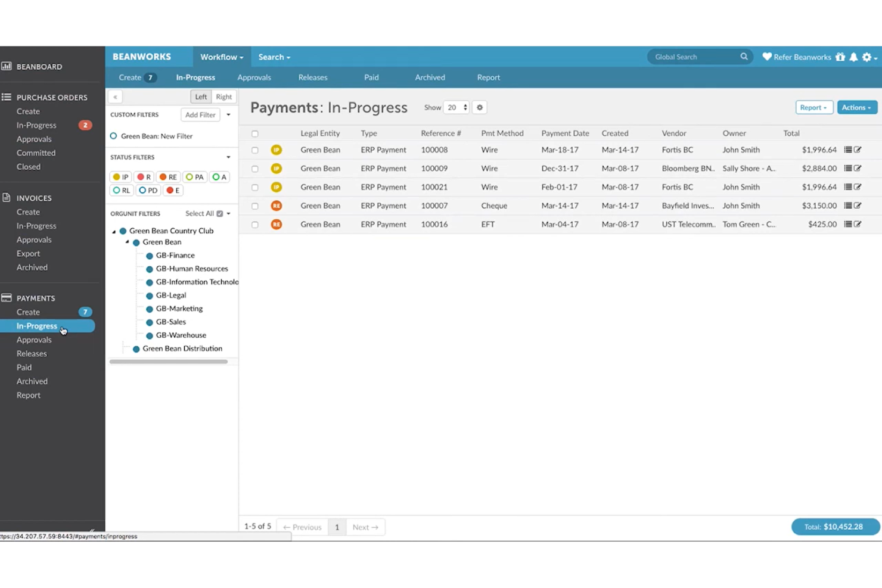This screenshot has height=588, width=882.
Task: Open list details icon for payment 100009
Action: pyautogui.click(x=848, y=168)
